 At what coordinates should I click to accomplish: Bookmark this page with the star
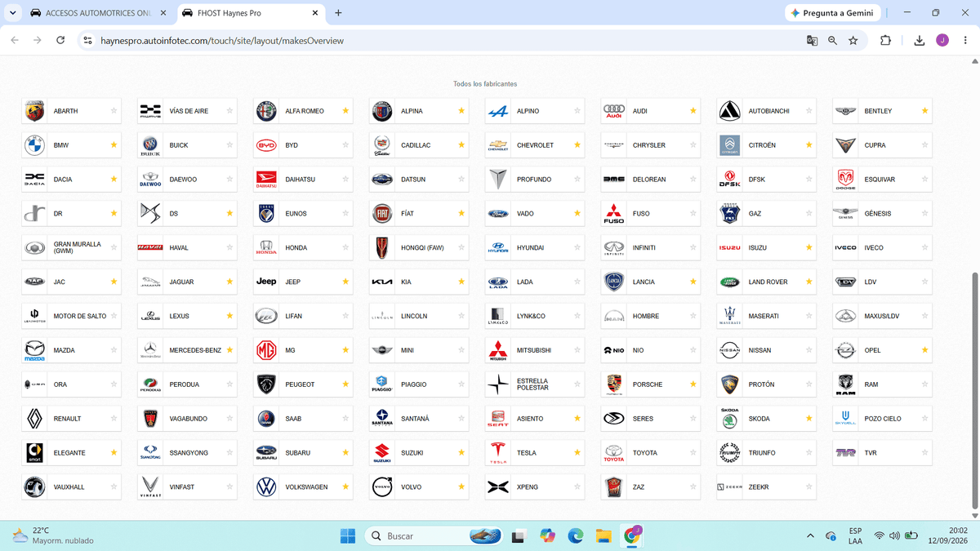coord(853,40)
